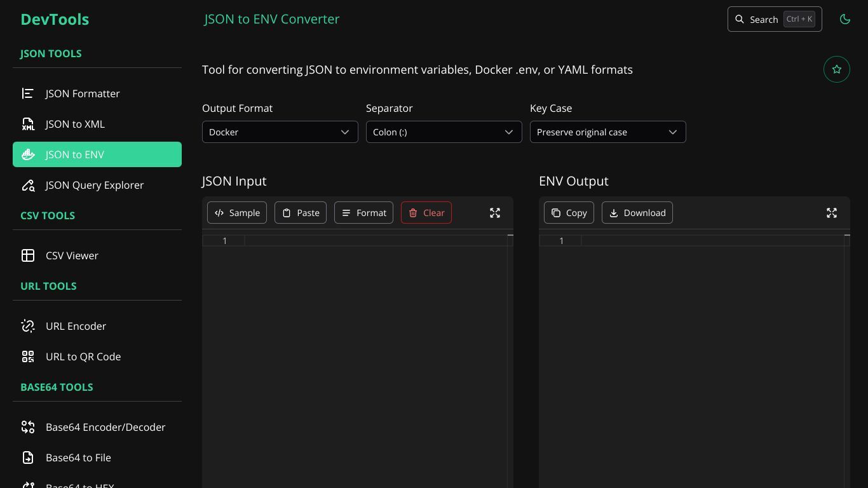Screen dimensions: 868x488
Task: Copy the ENV output
Action: (569, 213)
